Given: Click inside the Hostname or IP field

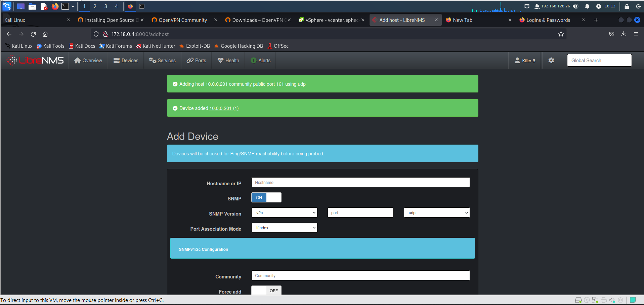Looking at the screenshot, I should [x=360, y=182].
